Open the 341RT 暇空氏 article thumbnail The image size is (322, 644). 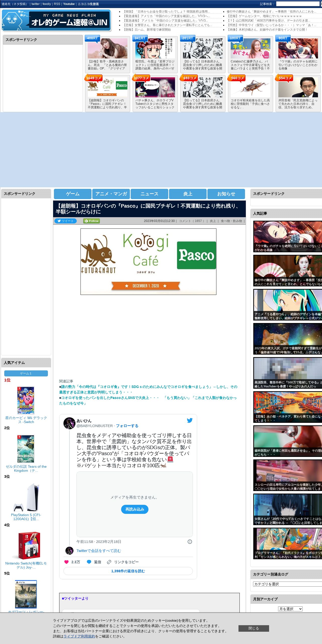tap(155, 48)
